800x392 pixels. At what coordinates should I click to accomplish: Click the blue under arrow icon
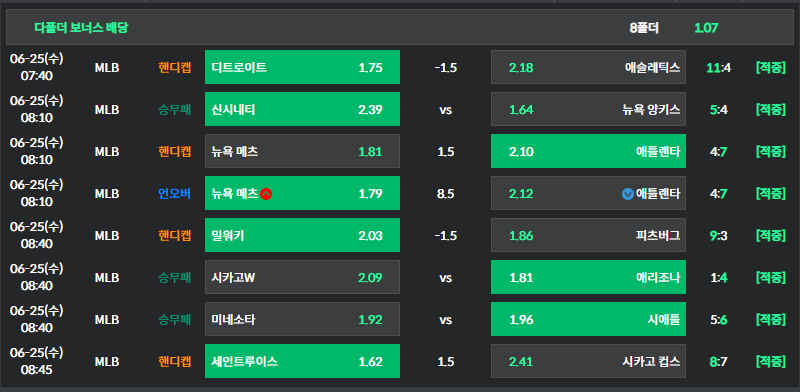[x=628, y=194]
